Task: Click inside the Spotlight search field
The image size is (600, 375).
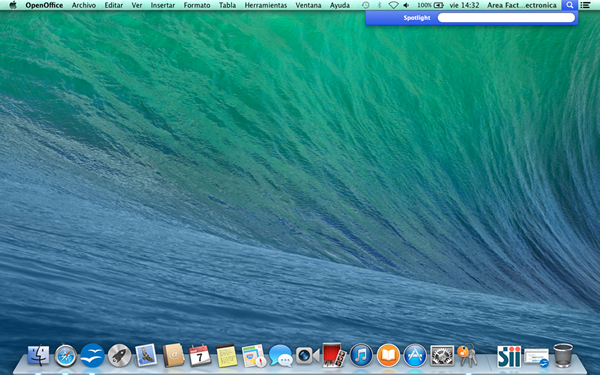Action: (x=506, y=18)
